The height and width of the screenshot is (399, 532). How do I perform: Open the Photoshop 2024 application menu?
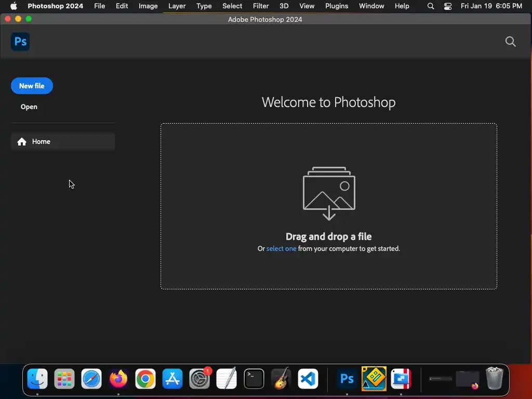[x=55, y=6]
